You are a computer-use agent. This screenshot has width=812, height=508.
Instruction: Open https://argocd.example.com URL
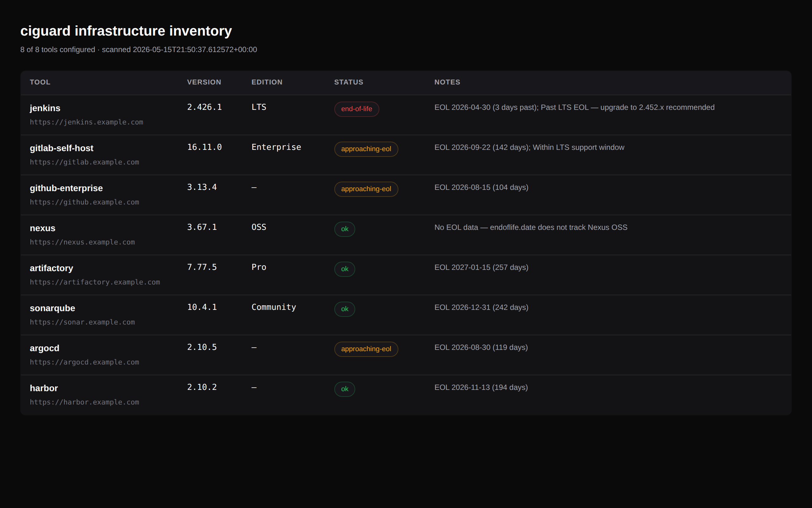point(84,362)
